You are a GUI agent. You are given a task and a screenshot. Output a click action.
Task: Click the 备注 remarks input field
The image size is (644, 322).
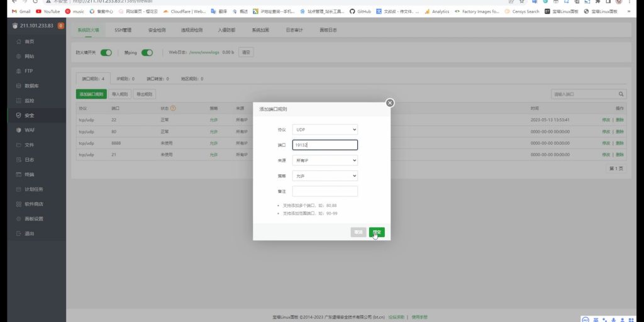325,191
